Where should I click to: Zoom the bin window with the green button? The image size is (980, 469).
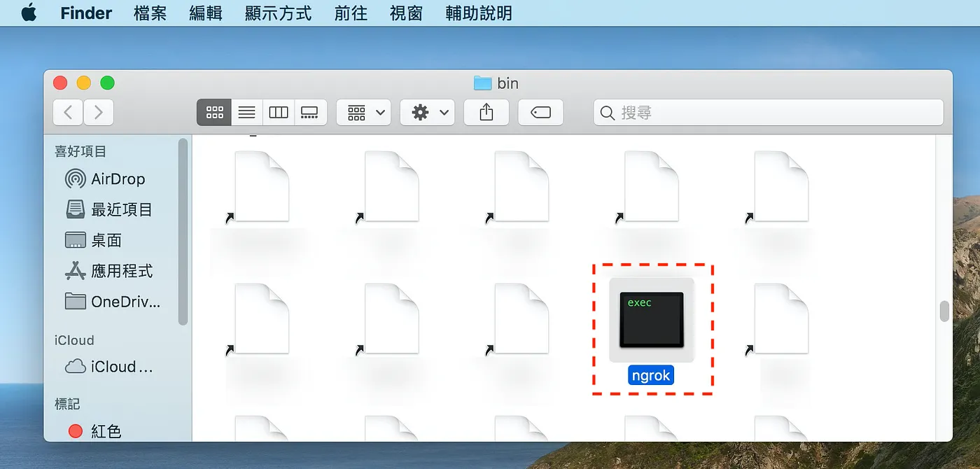point(107,83)
